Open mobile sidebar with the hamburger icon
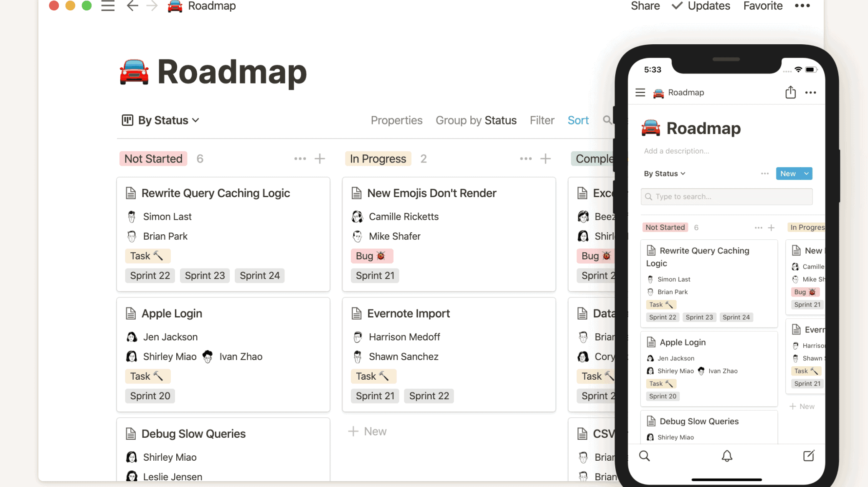This screenshot has width=868, height=487. [640, 92]
